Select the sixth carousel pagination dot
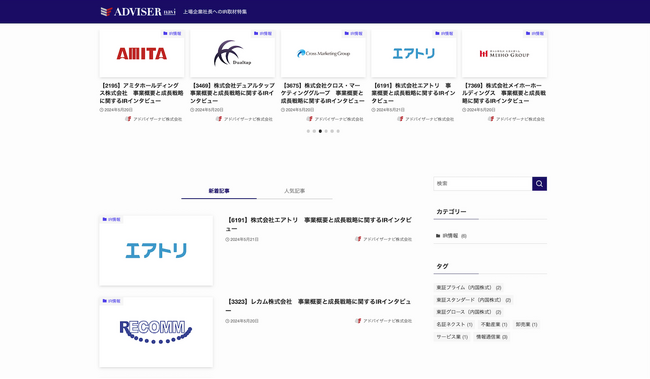The width and height of the screenshot is (650, 379). tap(338, 131)
